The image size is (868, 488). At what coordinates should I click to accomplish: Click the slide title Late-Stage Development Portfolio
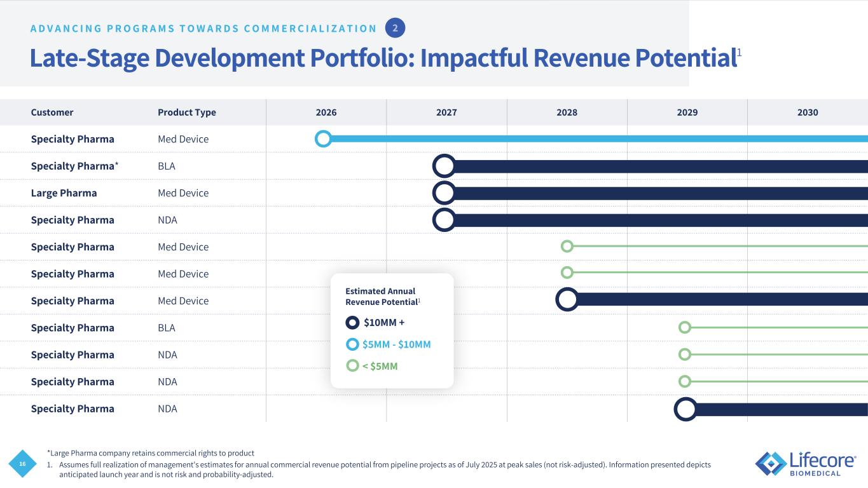(383, 58)
